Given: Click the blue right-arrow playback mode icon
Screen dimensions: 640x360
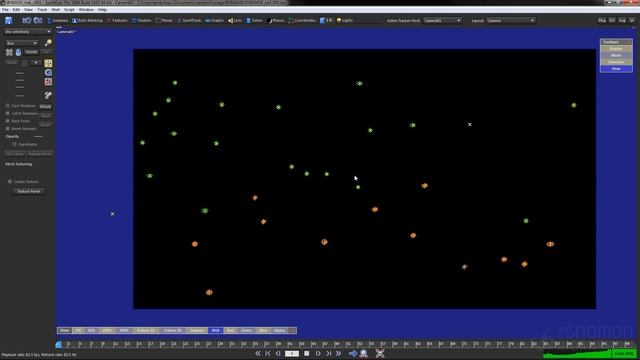Looking at the screenshot, I should pyautogui.click(x=353, y=353).
